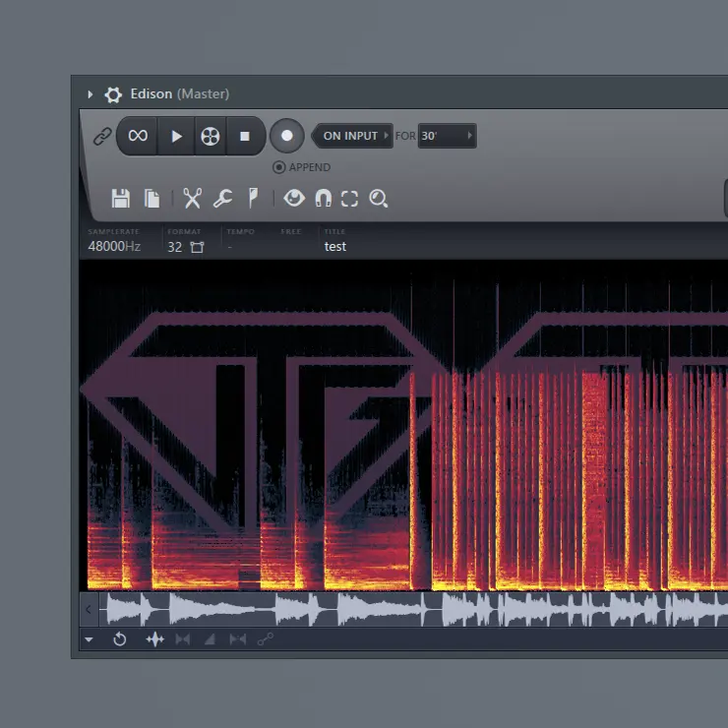728x728 pixels.
Task: Click the Edison (Master) title text
Action: [x=180, y=94]
